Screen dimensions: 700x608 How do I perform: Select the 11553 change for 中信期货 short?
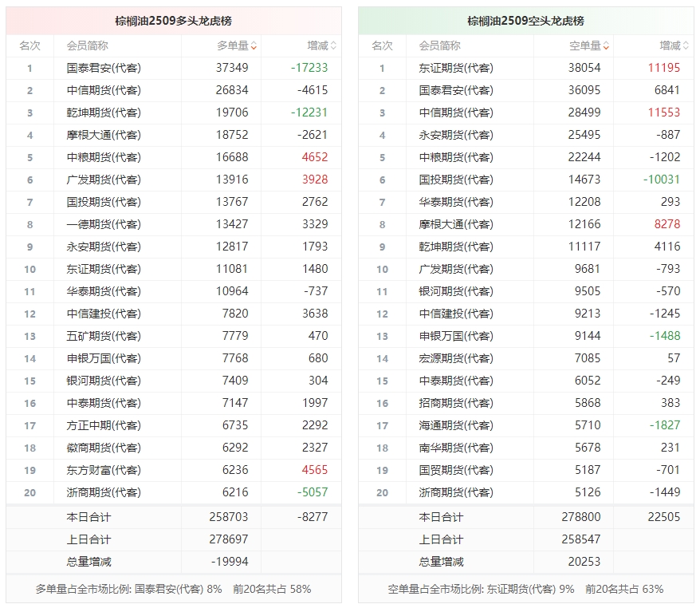[664, 113]
